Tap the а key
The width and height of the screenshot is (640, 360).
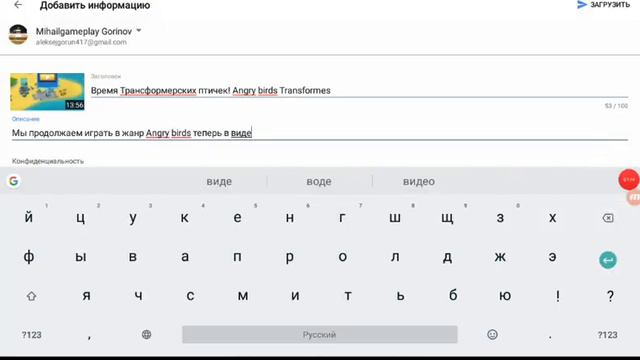point(185,257)
